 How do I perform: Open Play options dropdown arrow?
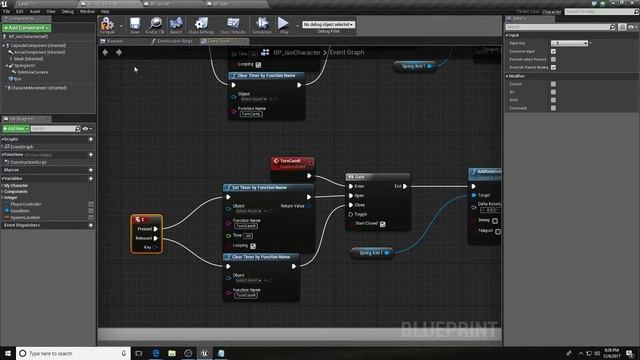(x=297, y=26)
